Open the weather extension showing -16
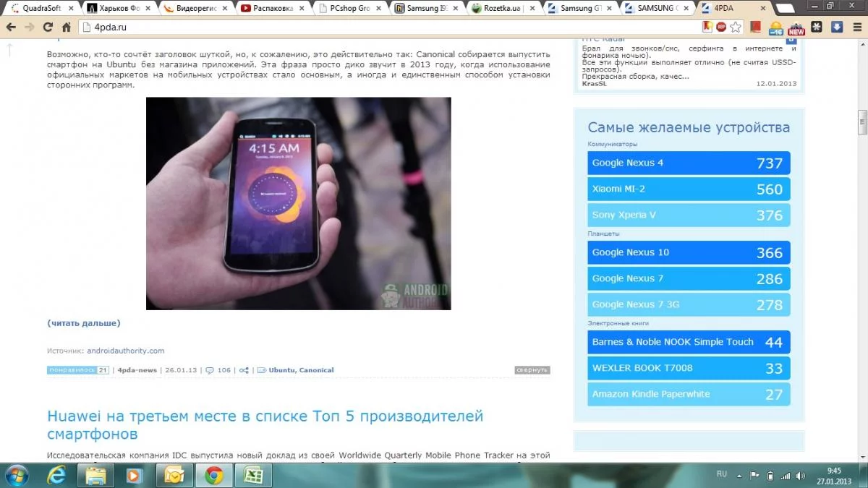 pyautogui.click(x=776, y=27)
